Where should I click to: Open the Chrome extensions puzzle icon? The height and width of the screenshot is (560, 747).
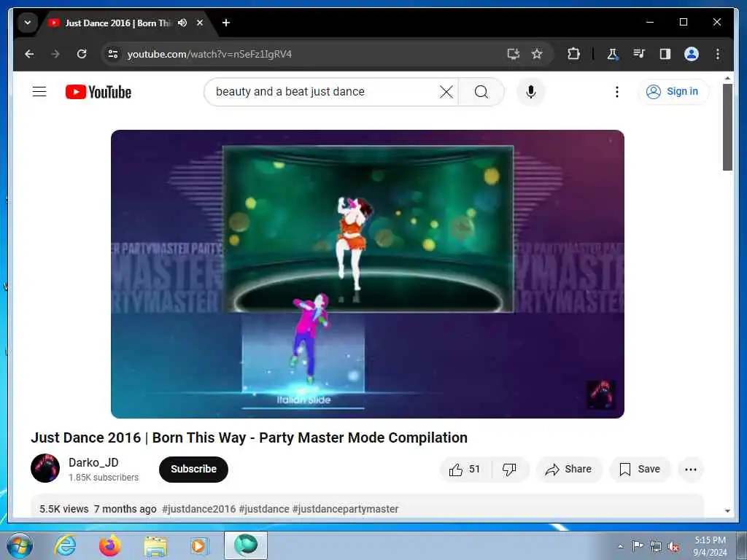coord(573,54)
